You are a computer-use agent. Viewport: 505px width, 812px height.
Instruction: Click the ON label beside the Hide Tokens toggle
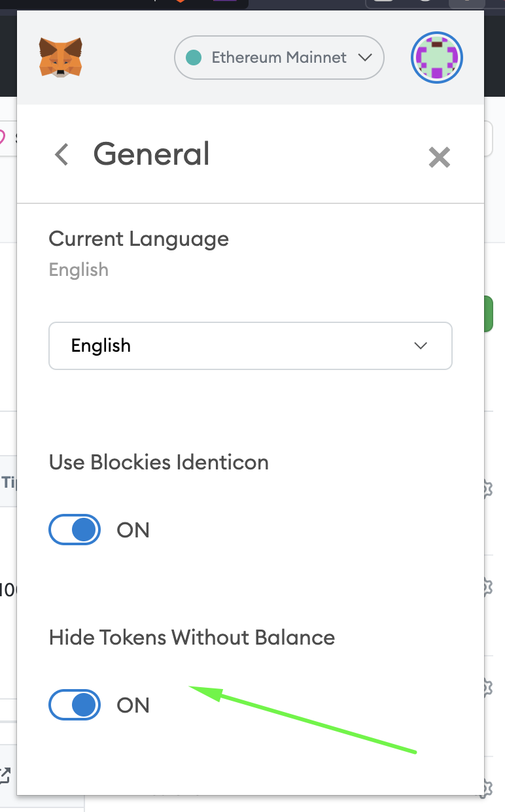pyautogui.click(x=133, y=705)
